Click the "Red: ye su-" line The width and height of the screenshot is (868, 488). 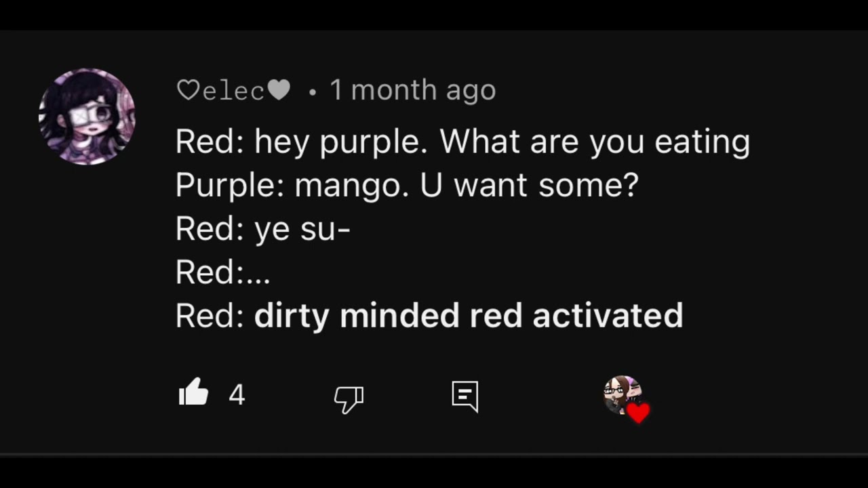(x=262, y=229)
